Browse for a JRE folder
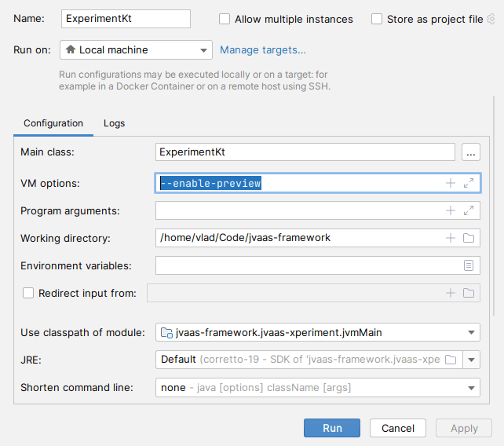The width and height of the screenshot is (504, 446). point(451,360)
